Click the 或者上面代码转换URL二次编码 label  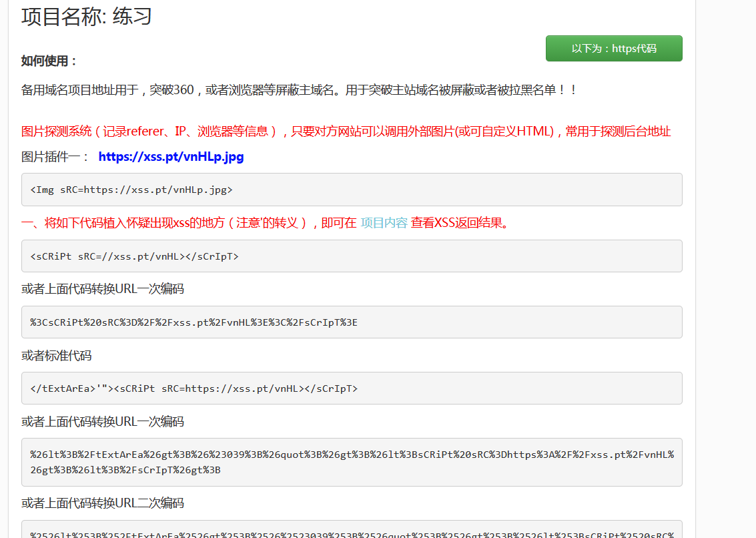coord(103,503)
